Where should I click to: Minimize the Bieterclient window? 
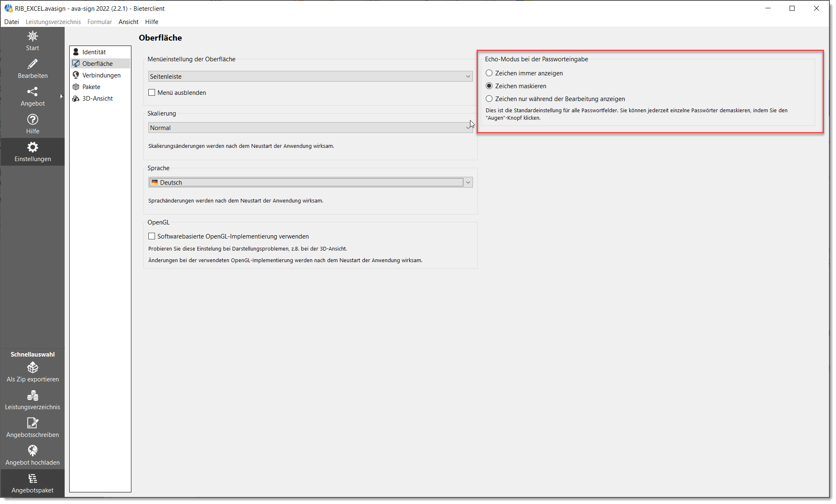tap(768, 8)
